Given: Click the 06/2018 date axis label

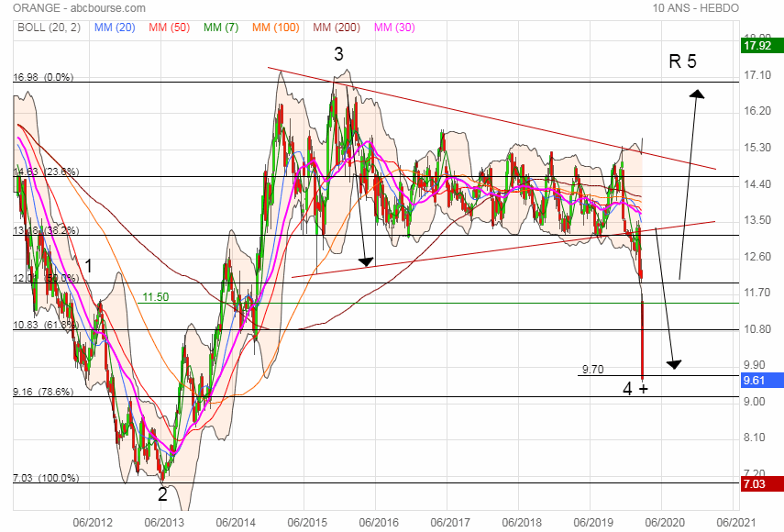Looking at the screenshot, I should (522, 523).
